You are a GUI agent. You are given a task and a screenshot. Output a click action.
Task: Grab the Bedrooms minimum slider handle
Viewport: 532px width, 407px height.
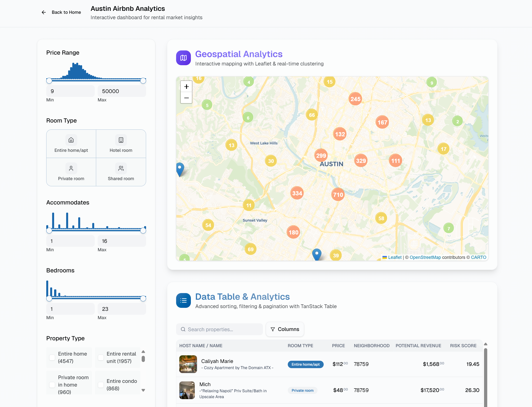click(x=49, y=298)
